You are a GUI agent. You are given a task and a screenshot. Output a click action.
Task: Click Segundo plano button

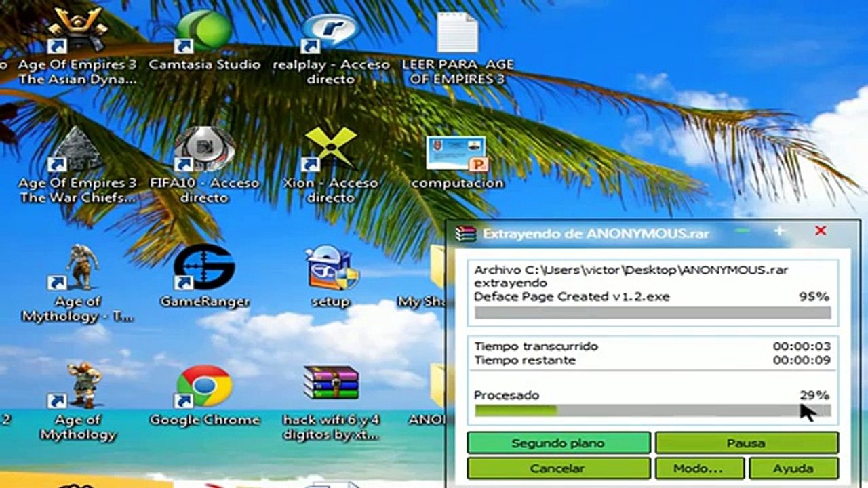tap(559, 443)
